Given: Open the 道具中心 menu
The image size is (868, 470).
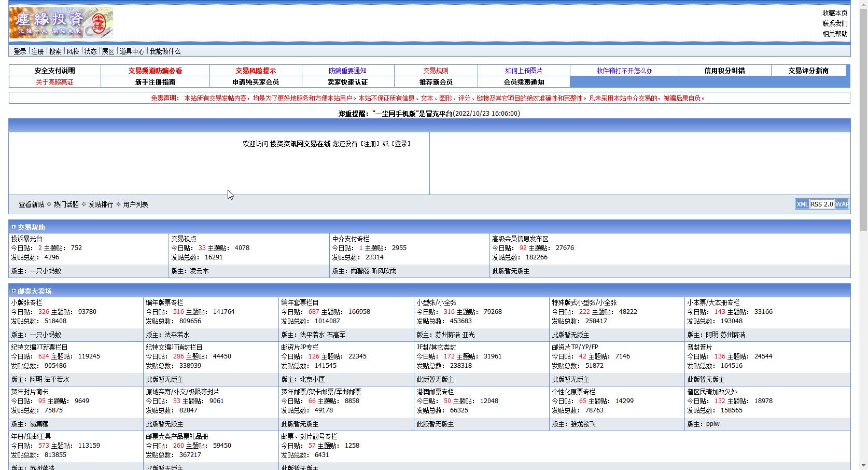Looking at the screenshot, I should (x=132, y=51).
